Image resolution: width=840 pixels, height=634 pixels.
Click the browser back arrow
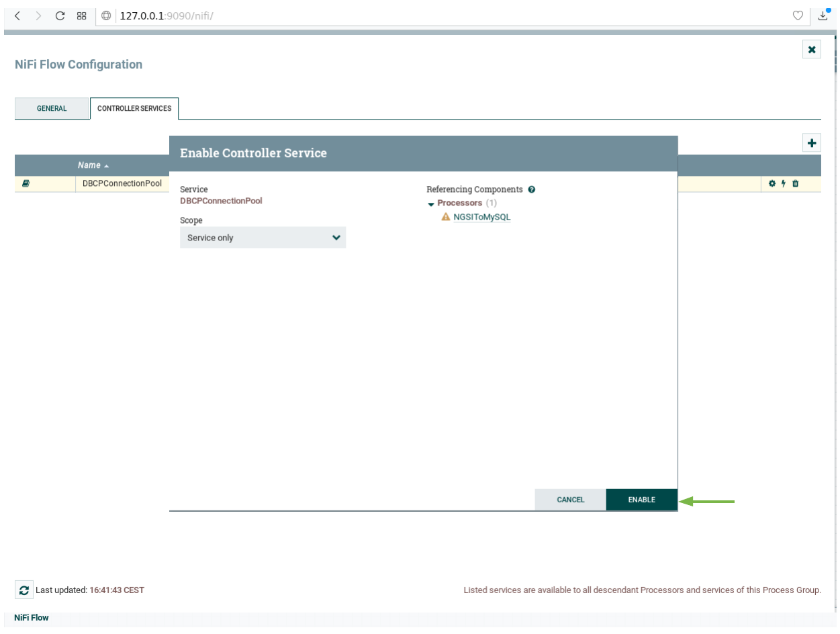pyautogui.click(x=17, y=15)
